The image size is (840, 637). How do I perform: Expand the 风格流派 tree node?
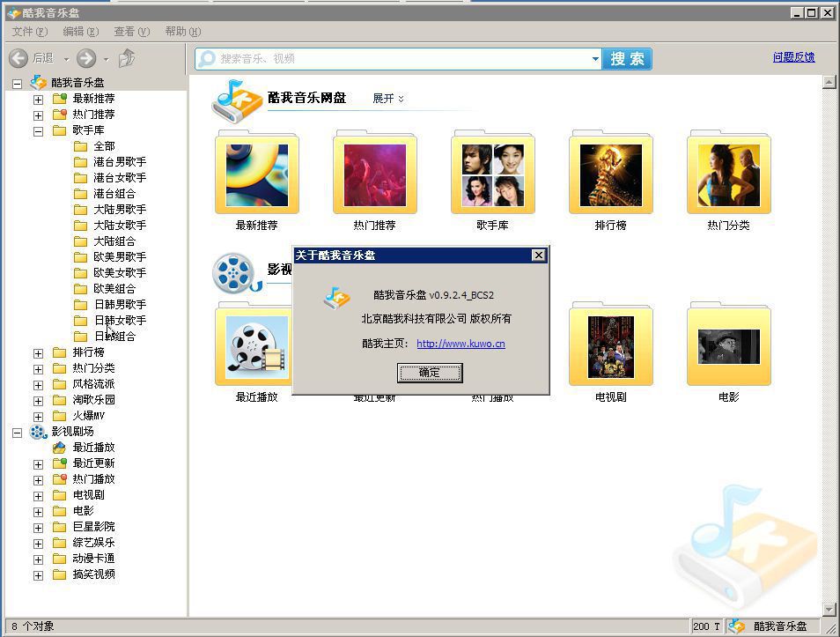click(38, 385)
